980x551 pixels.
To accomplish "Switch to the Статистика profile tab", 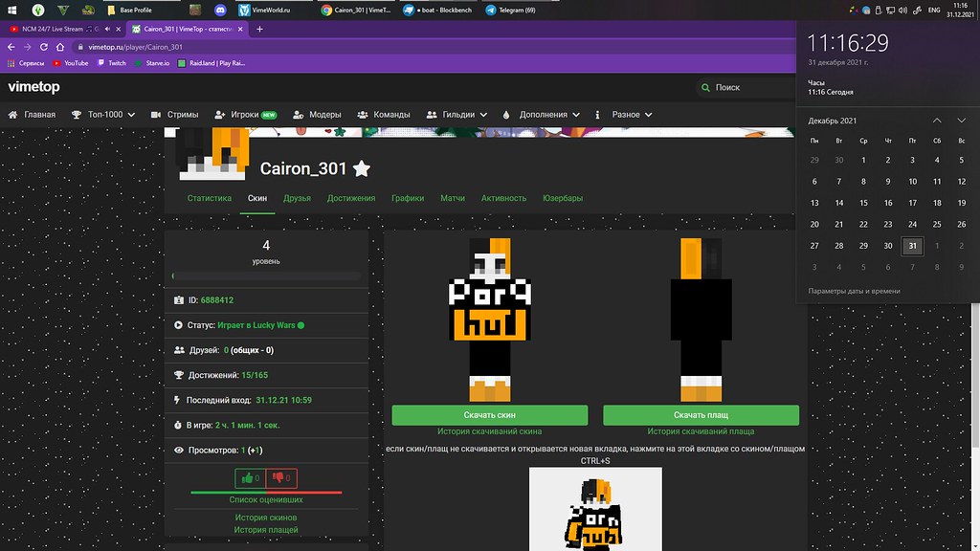I will [x=210, y=198].
